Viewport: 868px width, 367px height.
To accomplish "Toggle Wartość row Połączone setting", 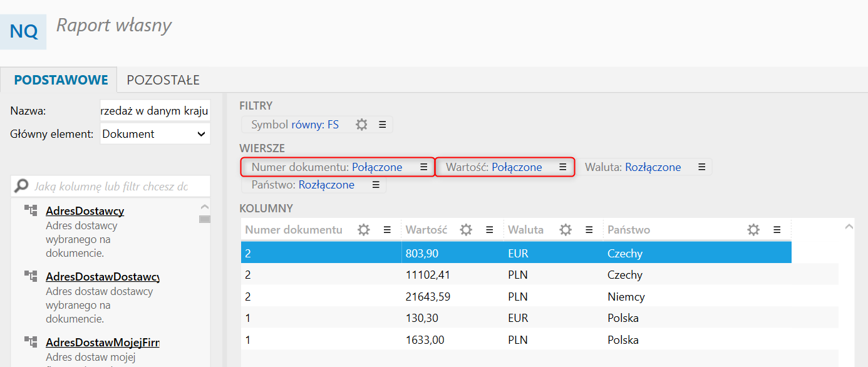I will (x=517, y=167).
